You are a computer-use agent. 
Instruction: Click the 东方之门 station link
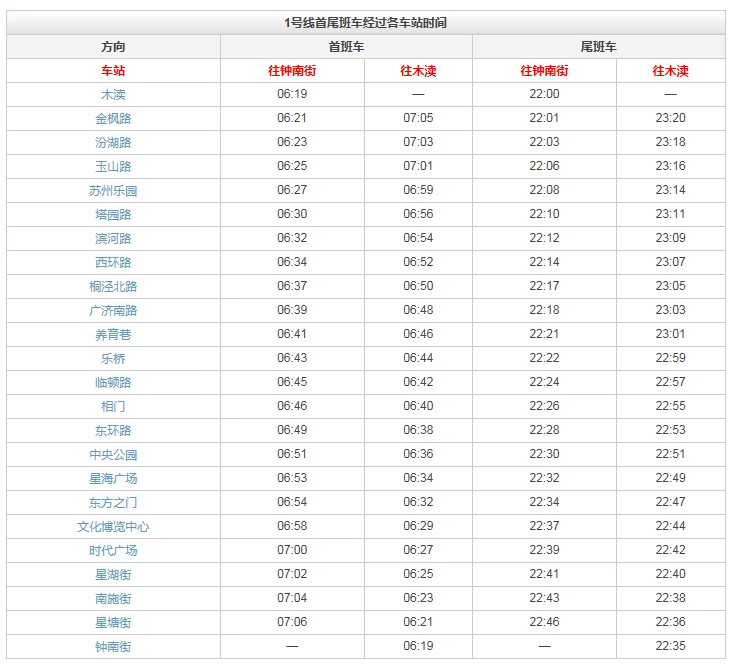point(113,503)
